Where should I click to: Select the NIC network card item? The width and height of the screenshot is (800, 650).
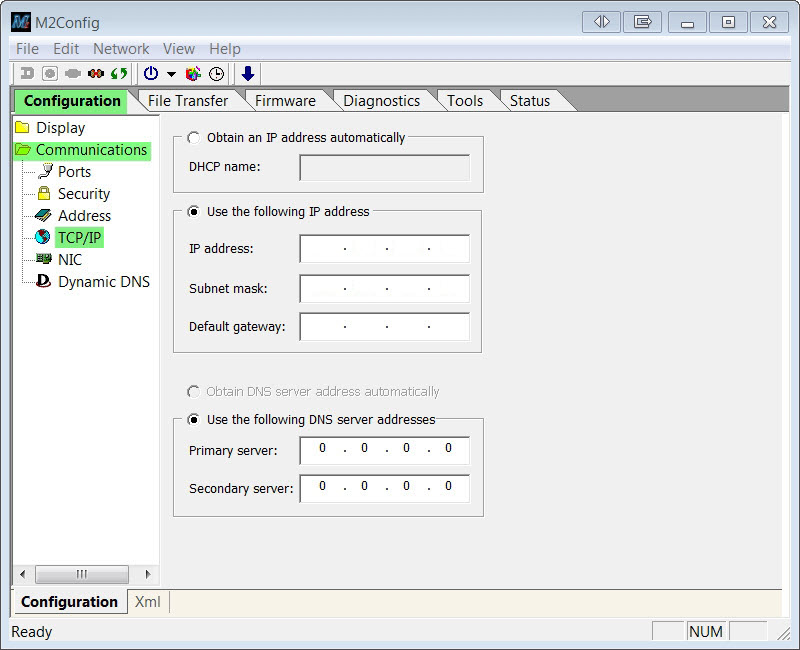[69, 260]
